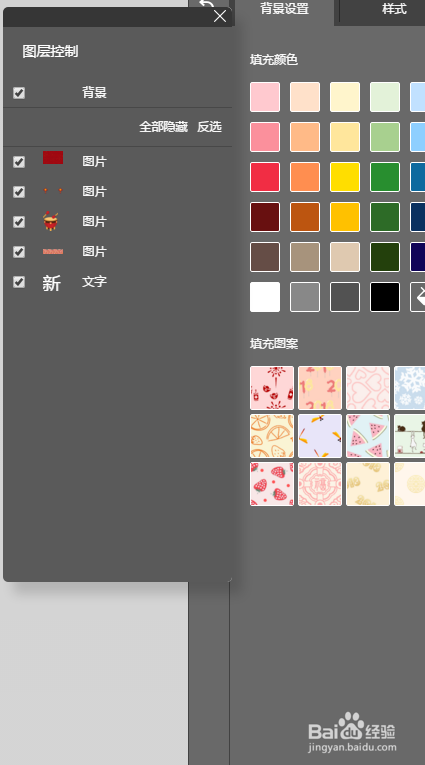Select the drum image layer thumbnail
Viewport: 425px width, 765px height.
tap(51, 221)
